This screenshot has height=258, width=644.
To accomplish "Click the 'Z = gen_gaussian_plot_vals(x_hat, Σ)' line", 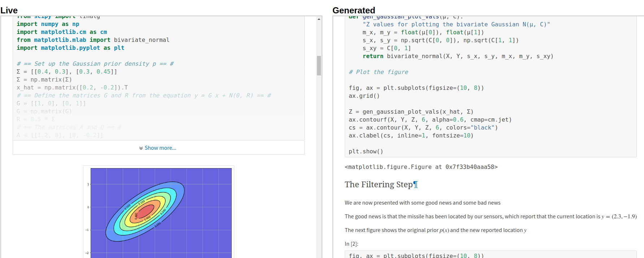I will coord(411,112).
